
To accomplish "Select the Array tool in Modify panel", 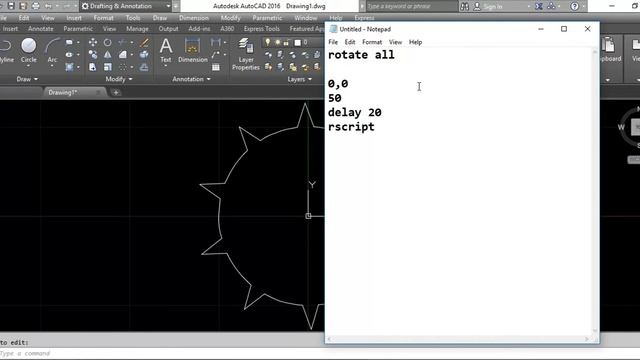I will (122, 67).
